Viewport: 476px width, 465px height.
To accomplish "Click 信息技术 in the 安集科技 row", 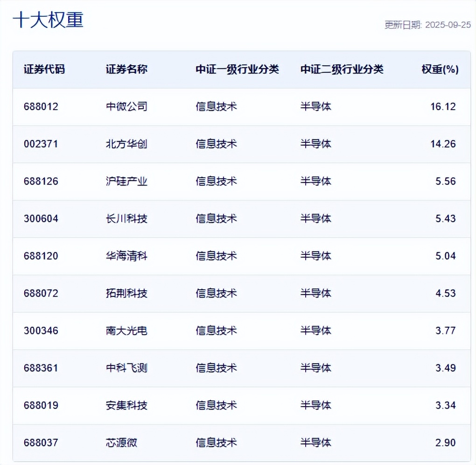I will [216, 405].
